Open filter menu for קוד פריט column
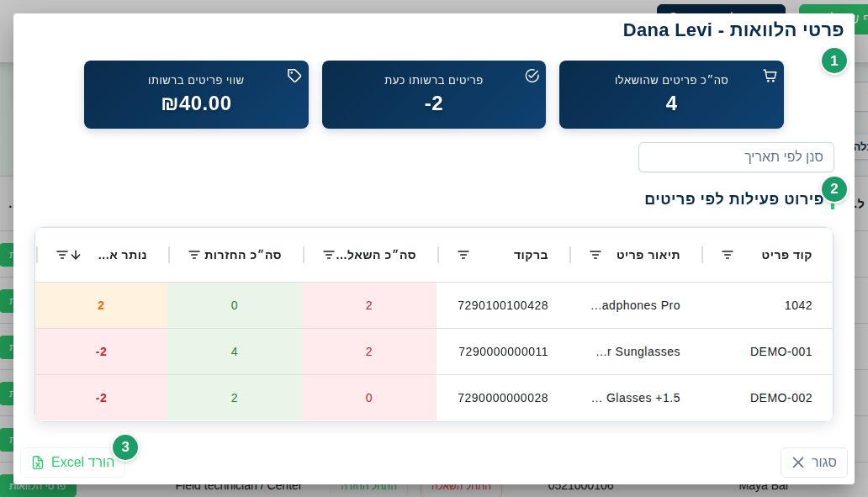 tap(728, 255)
